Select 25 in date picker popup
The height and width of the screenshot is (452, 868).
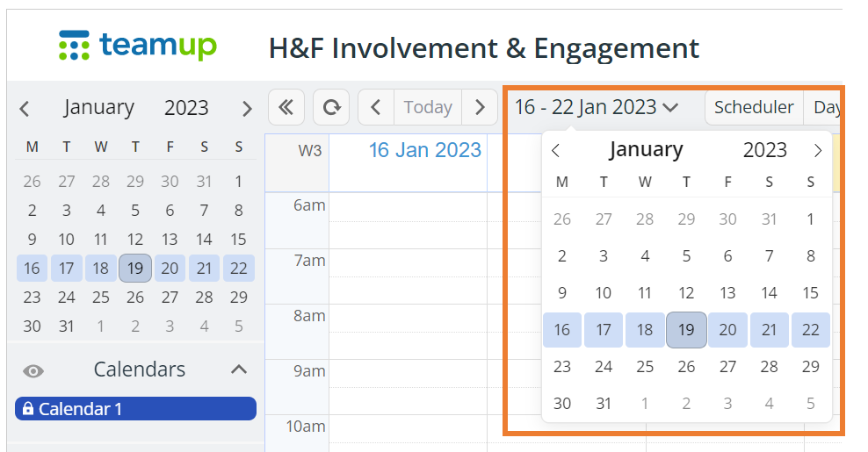(645, 366)
